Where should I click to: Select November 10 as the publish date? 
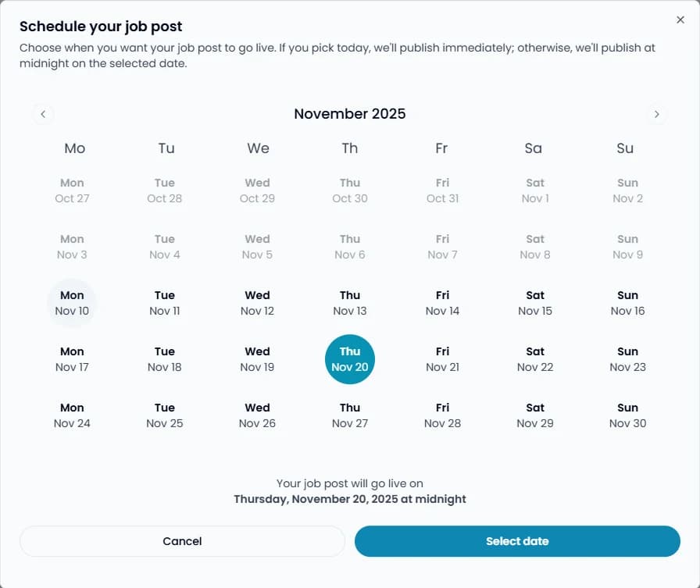tap(72, 303)
